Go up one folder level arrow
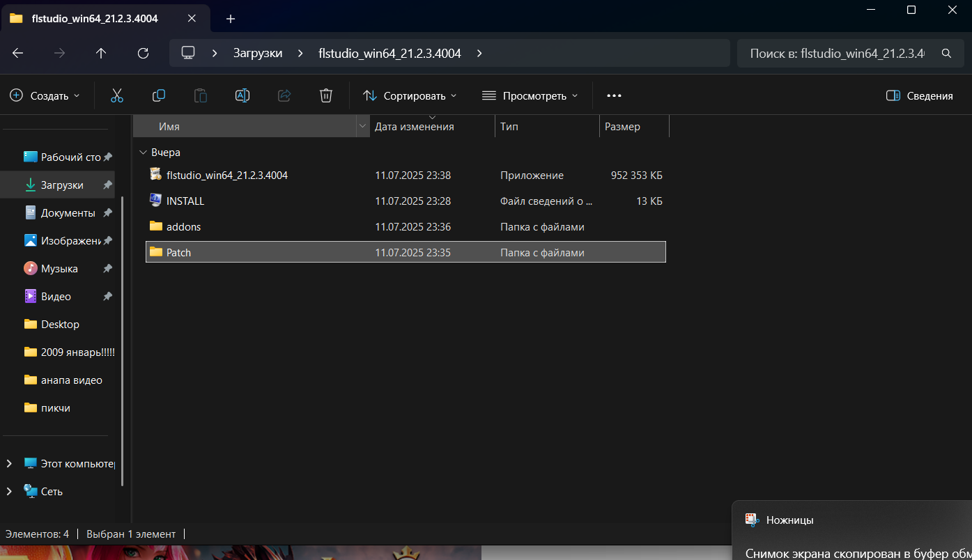Image resolution: width=972 pixels, height=560 pixels. pos(102,53)
